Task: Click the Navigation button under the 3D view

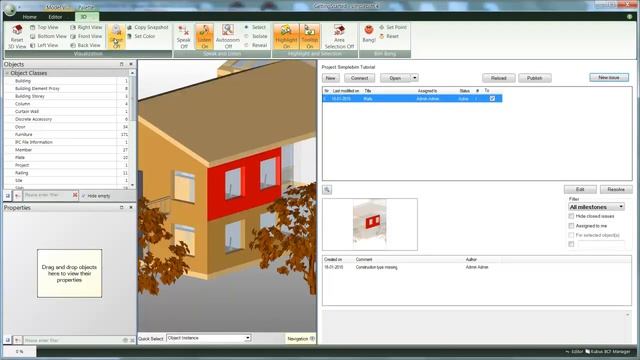Action: pos(301,339)
